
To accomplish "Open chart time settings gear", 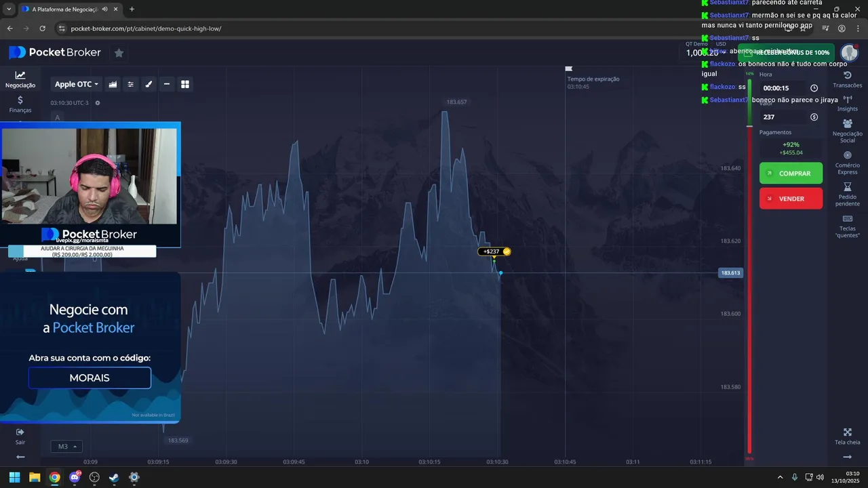I will tap(98, 103).
